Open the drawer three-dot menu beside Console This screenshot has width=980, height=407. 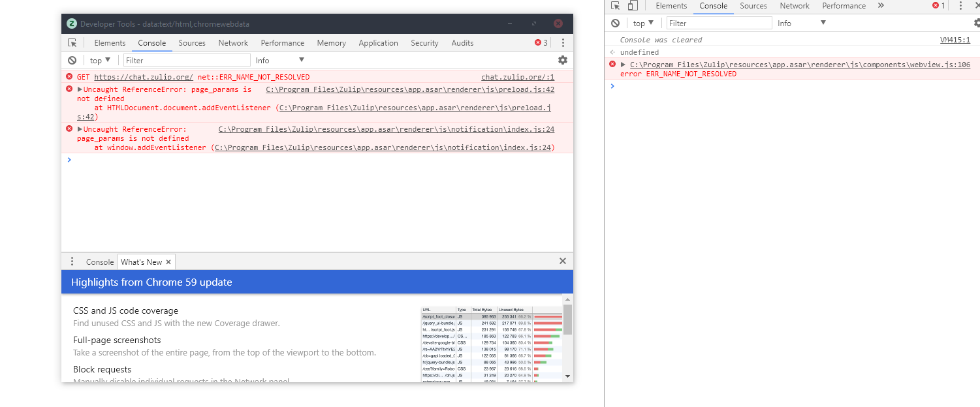(x=72, y=262)
